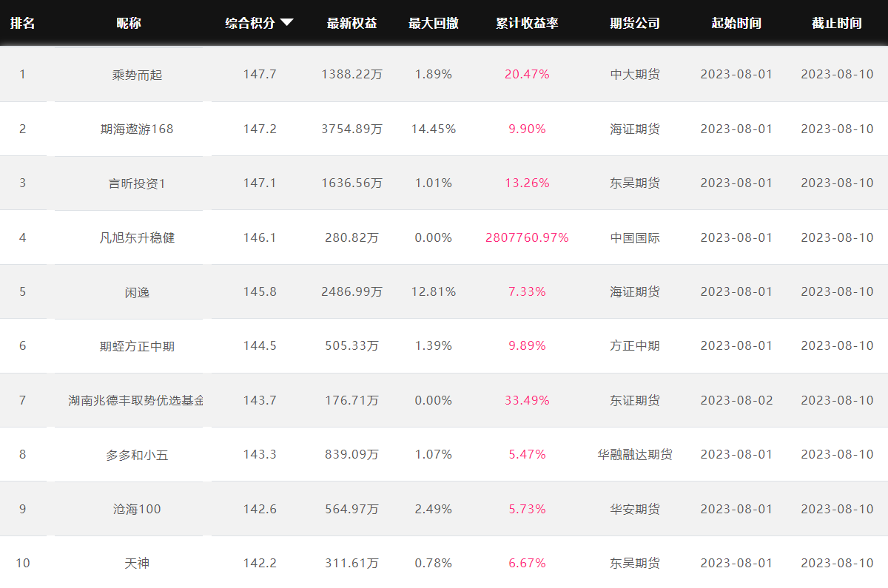Click equity value 505.33万
The image size is (888, 588).
(352, 345)
